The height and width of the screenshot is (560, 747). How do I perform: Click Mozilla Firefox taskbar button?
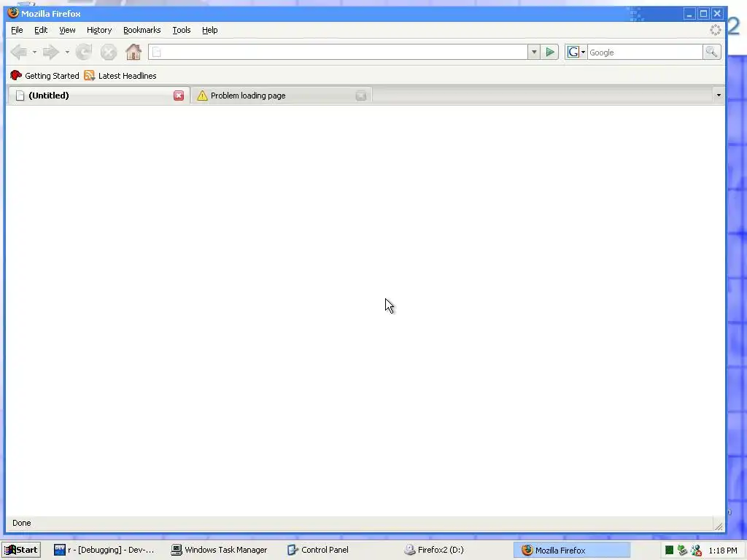[x=572, y=550]
